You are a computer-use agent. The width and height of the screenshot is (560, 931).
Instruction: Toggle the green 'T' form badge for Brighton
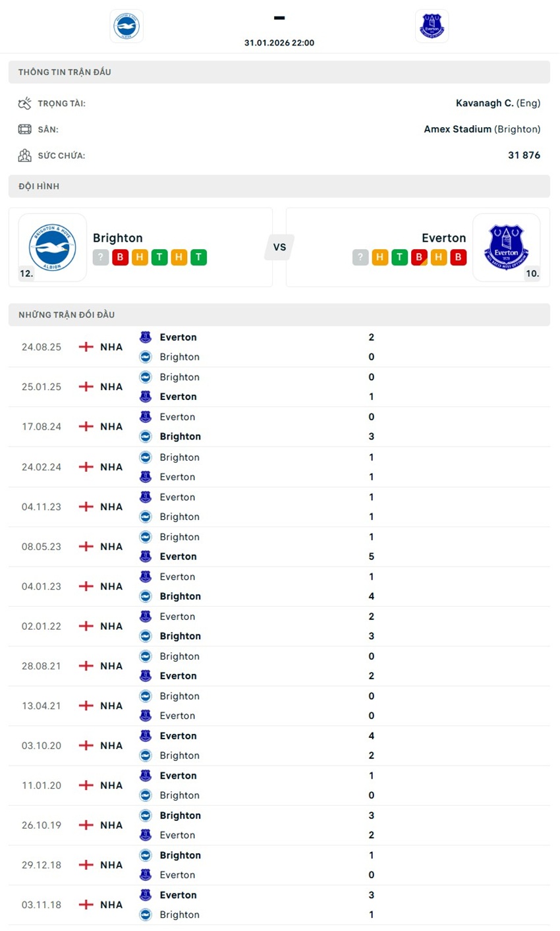(x=159, y=258)
